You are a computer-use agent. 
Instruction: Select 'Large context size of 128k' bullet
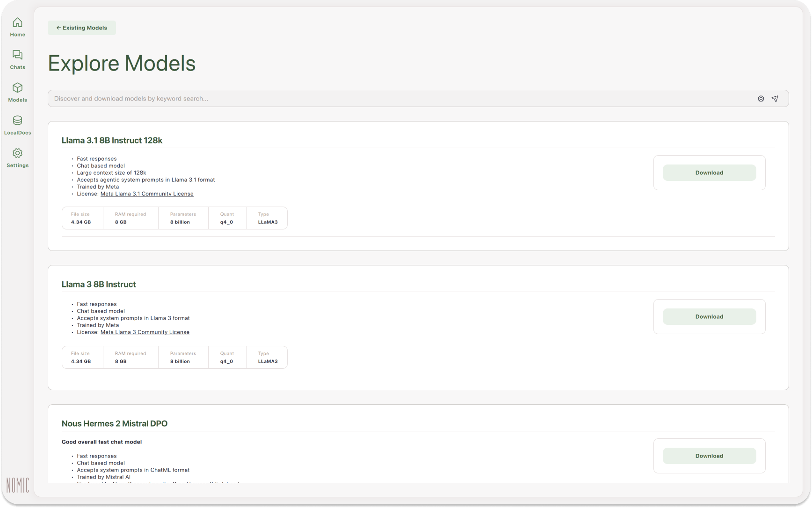(111, 172)
